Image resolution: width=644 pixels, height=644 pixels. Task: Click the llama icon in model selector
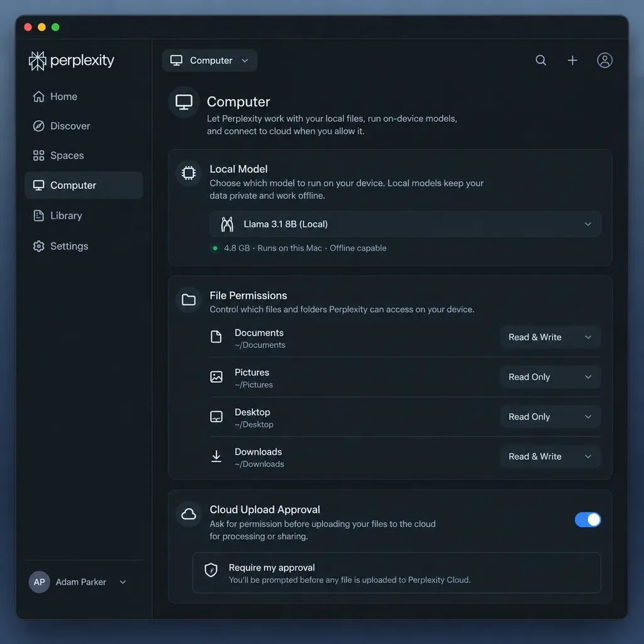(x=227, y=225)
